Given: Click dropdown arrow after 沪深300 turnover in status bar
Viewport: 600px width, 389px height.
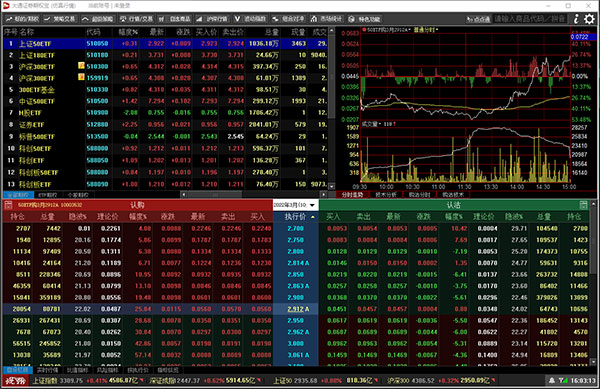Looking at the screenshot, I should [493, 381].
